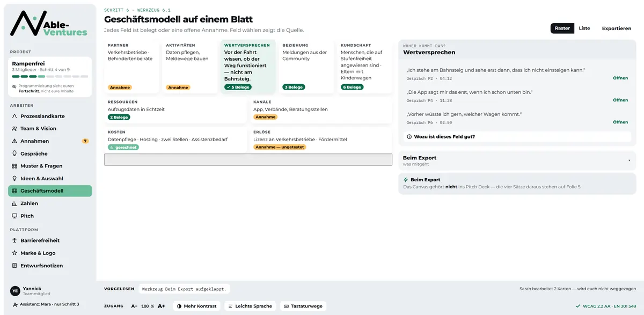Click the Pitch monitor icon
Viewport: 644px width, 315px height.
pos(15,216)
